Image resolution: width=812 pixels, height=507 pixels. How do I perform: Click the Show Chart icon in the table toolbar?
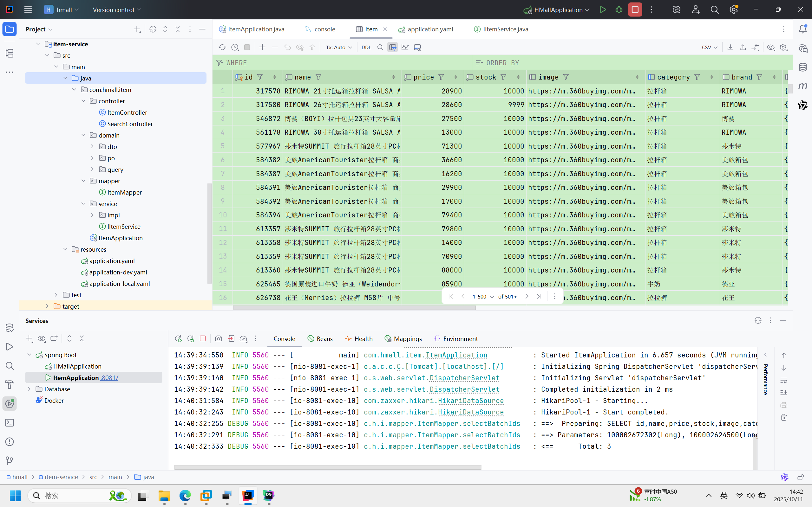coord(405,47)
